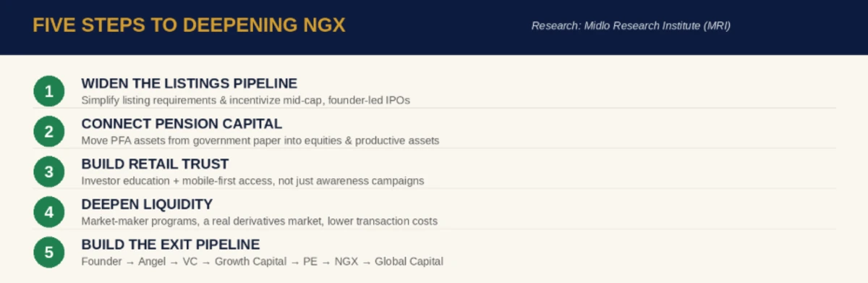
Task: Click 'founder-led IPOs' in the first description
Action: pos(369,101)
